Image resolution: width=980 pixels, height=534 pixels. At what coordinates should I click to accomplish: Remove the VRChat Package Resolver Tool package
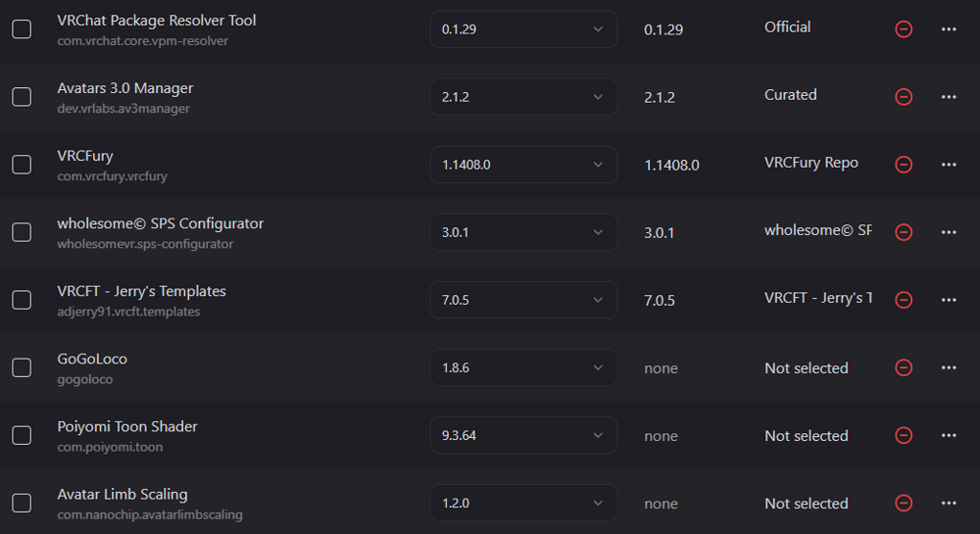pos(904,28)
